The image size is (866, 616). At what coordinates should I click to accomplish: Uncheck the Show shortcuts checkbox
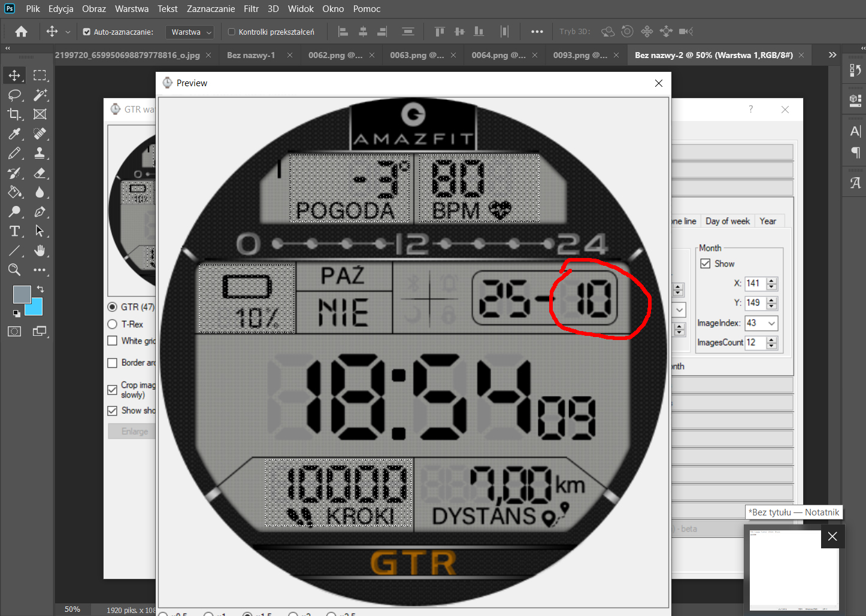click(x=112, y=411)
